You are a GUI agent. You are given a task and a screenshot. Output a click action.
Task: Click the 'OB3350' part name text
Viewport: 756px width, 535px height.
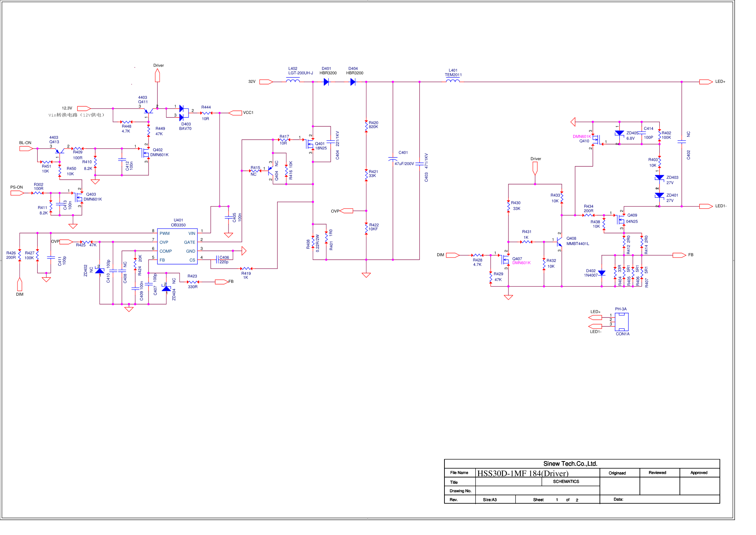(178, 225)
